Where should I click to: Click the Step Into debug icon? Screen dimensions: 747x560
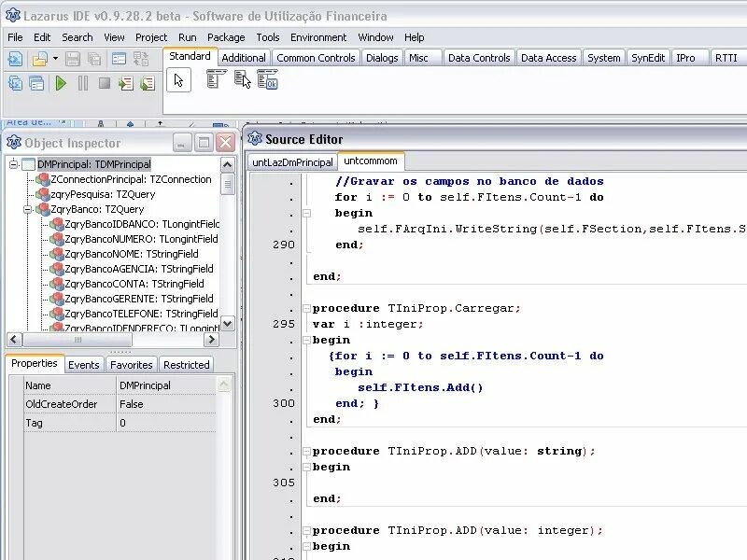pos(126,84)
